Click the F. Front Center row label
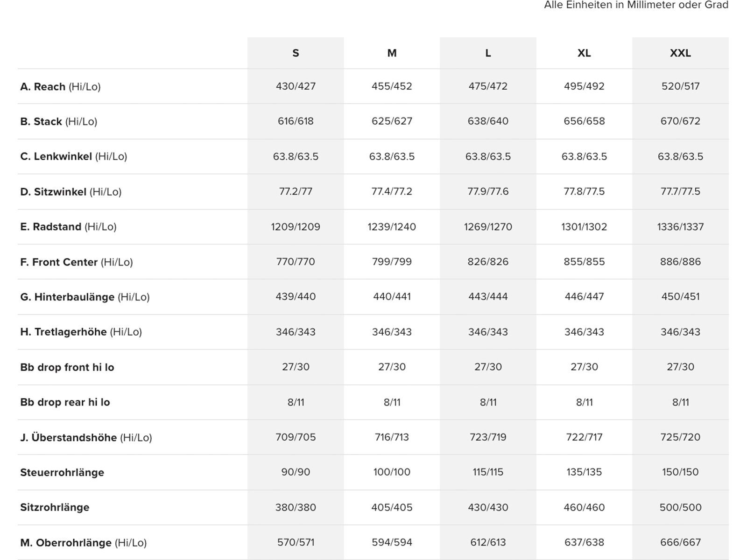Viewport: 747px width, 560px height. 76,262
